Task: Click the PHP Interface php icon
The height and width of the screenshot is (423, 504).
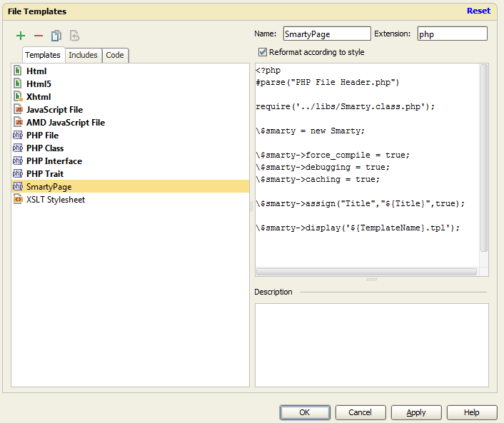Action: 18,160
